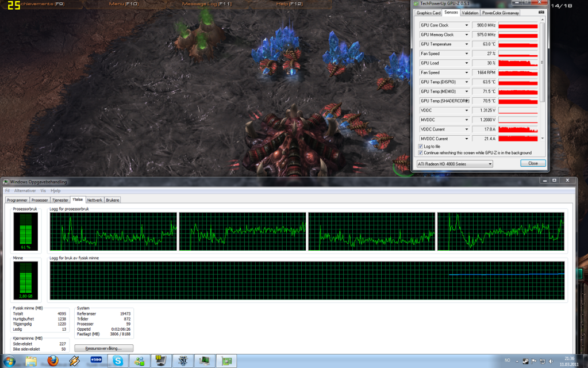Open MVDDC Current sensor dropdown
Viewport: 588px width, 368px height.
click(467, 139)
